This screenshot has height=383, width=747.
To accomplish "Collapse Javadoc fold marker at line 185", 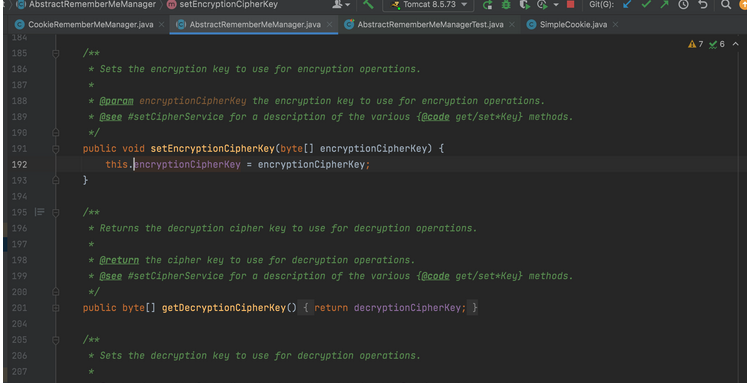I will [56, 53].
